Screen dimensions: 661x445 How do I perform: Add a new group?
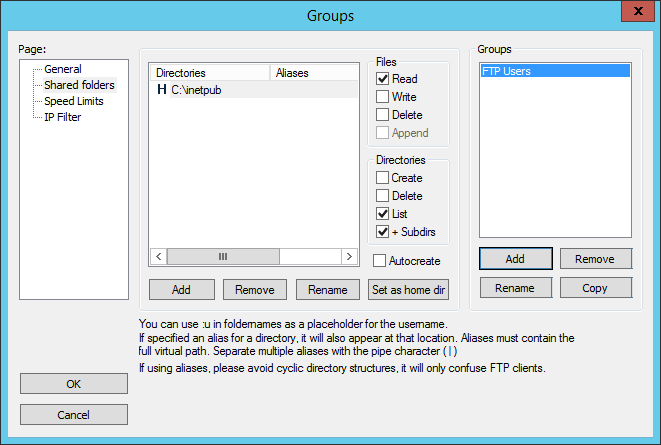[x=515, y=259]
